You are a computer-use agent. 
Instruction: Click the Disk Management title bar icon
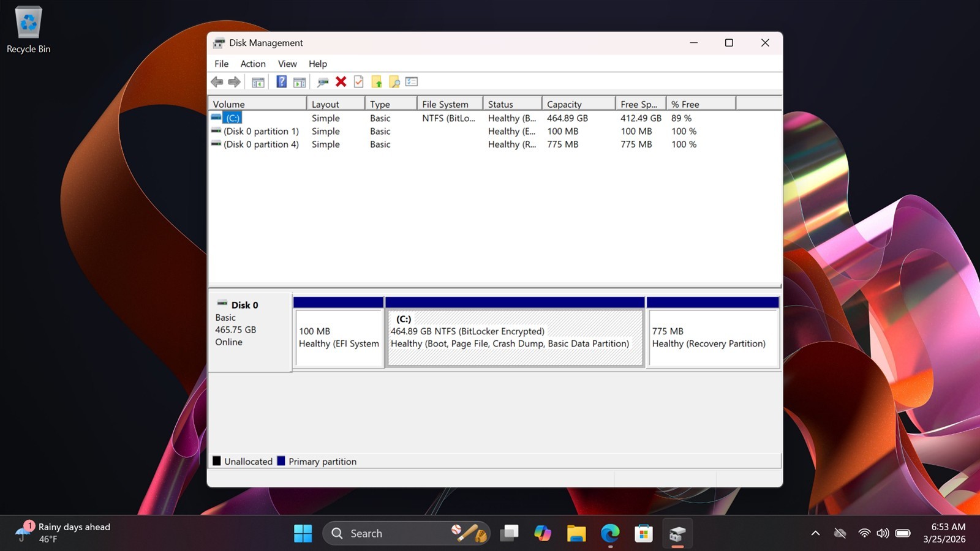coord(219,43)
